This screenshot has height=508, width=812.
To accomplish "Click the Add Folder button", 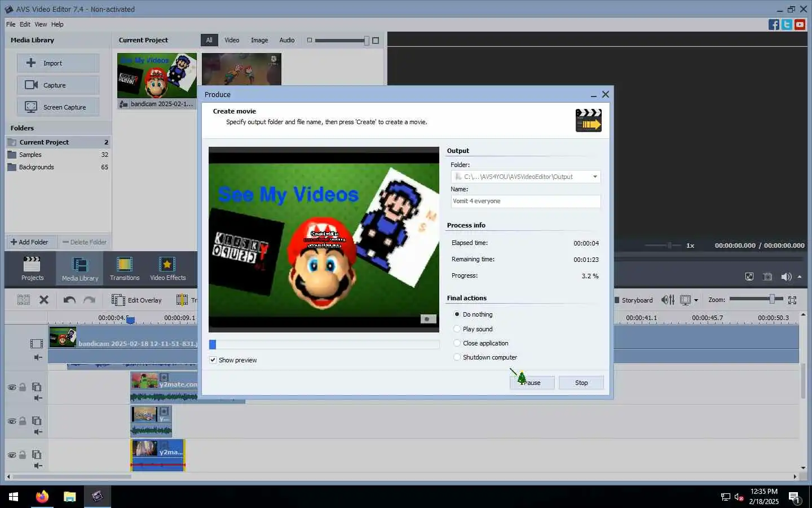I will coord(31,242).
